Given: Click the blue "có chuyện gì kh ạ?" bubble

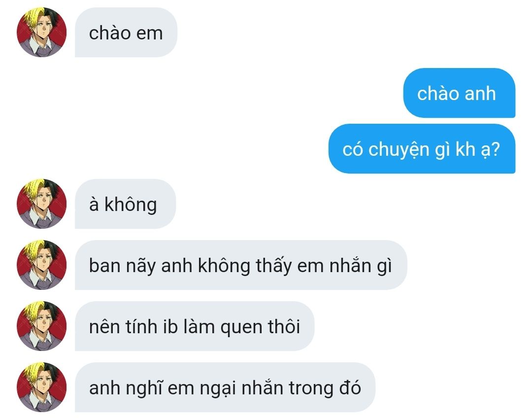Looking at the screenshot, I should pyautogui.click(x=422, y=149).
